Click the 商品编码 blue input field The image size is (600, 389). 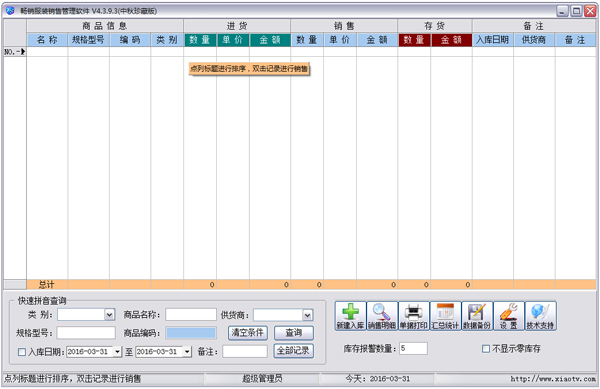coord(191,333)
